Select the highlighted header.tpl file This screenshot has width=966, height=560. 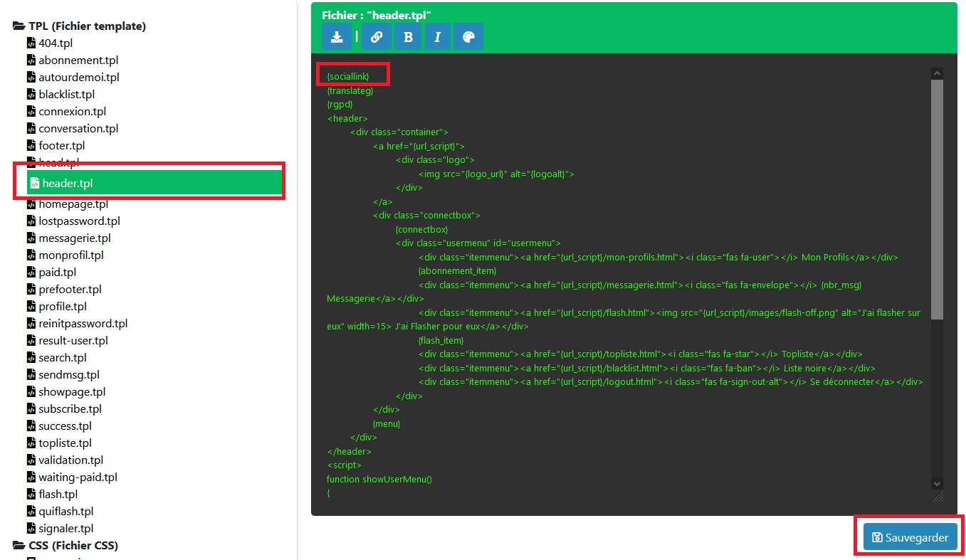tap(68, 183)
